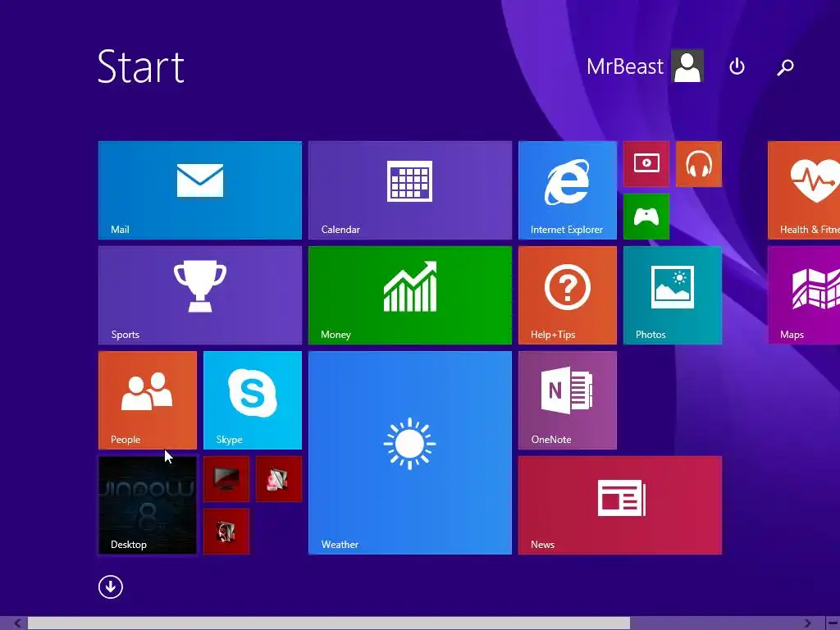Click the MrBeast username text

pyautogui.click(x=624, y=66)
